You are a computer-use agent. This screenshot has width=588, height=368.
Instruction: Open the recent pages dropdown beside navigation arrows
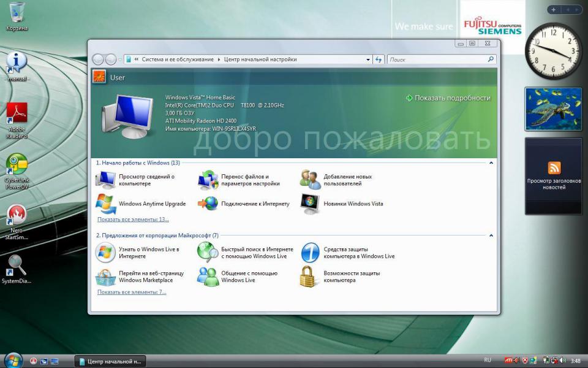pos(120,59)
